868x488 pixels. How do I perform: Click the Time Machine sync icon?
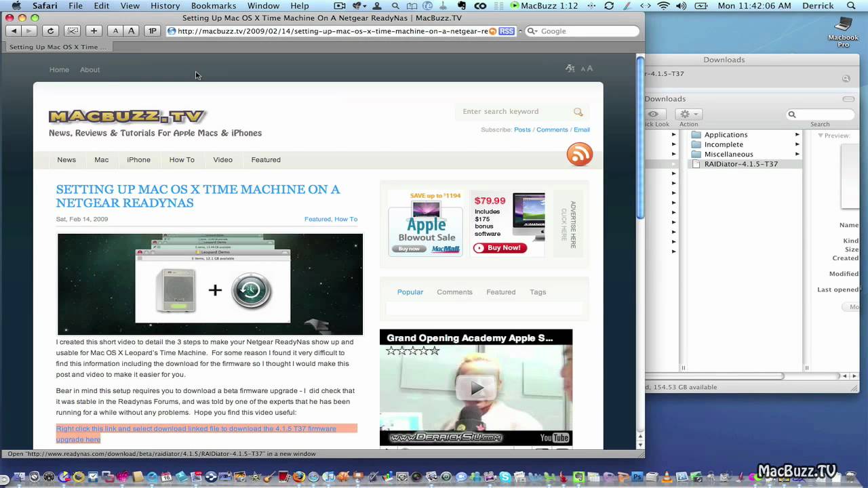[608, 5]
